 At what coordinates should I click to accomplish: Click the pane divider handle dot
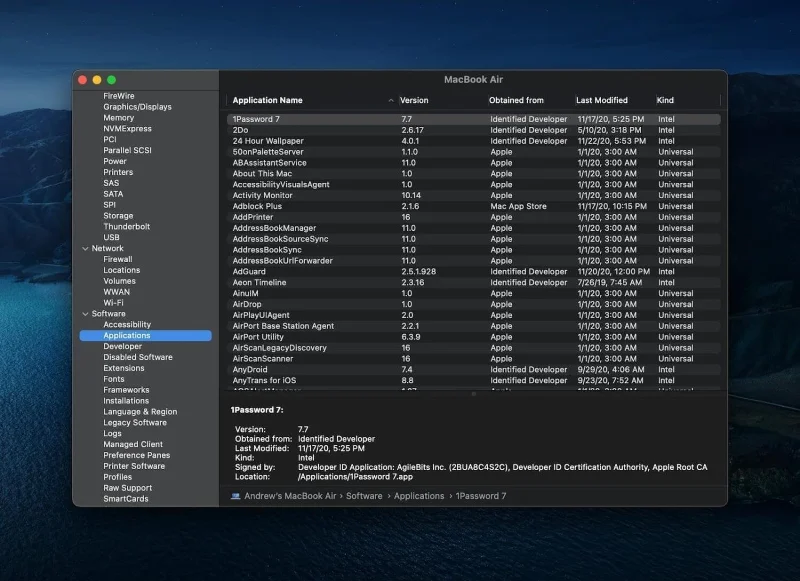coord(473,394)
